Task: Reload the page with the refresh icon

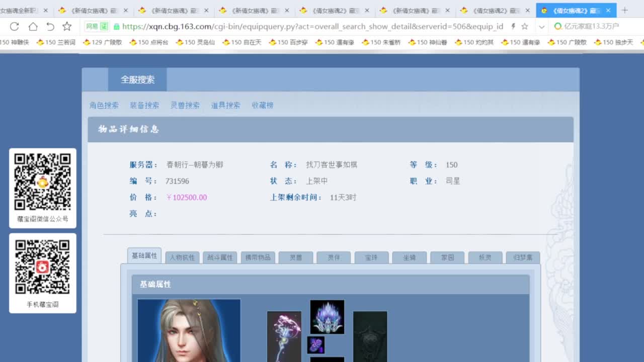Action: click(14, 27)
